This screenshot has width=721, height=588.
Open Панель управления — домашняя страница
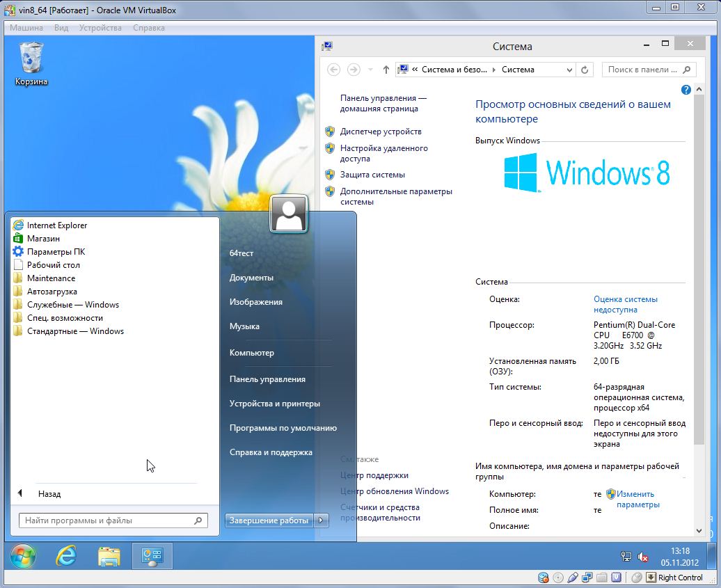coord(383,104)
